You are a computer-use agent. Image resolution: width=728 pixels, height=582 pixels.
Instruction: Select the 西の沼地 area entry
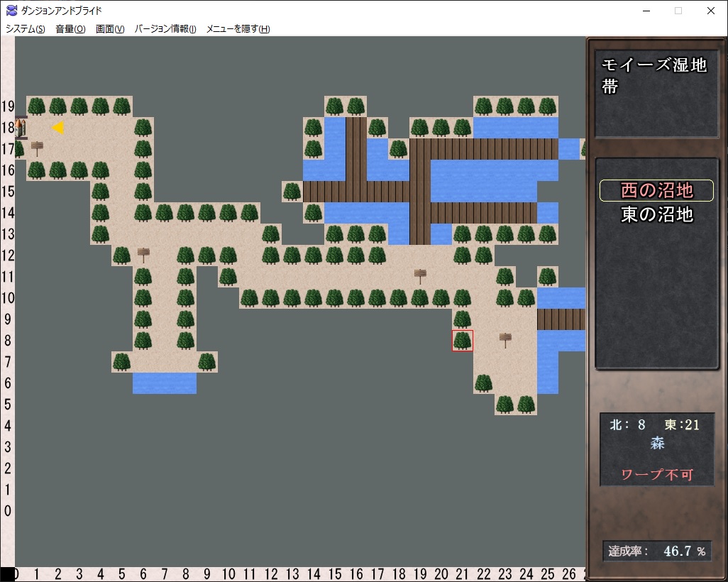[x=656, y=190]
